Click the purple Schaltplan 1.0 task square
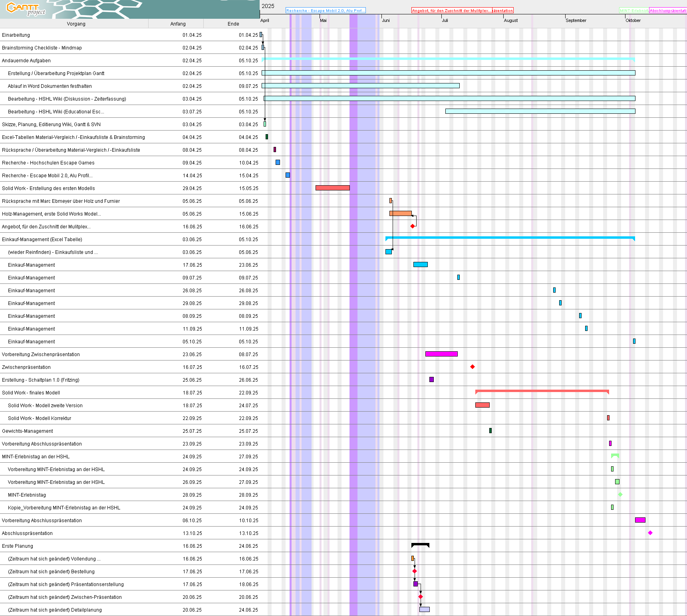This screenshot has height=616, width=687. pos(431,380)
